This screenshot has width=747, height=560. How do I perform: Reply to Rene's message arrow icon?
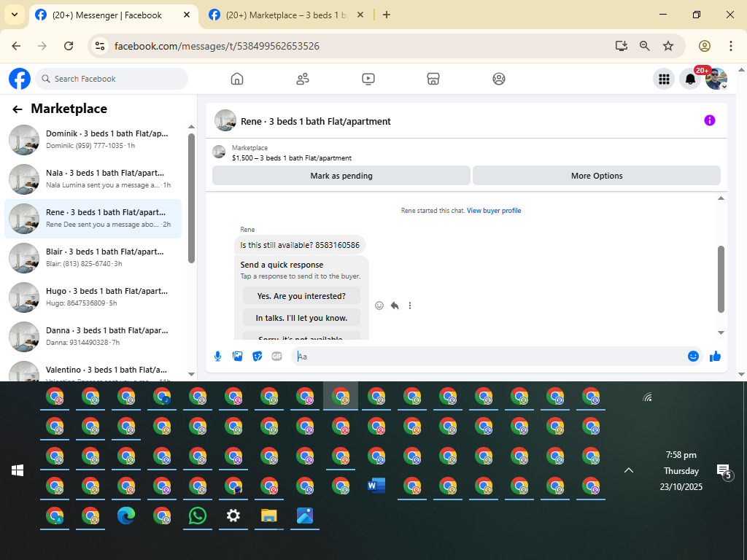395,306
